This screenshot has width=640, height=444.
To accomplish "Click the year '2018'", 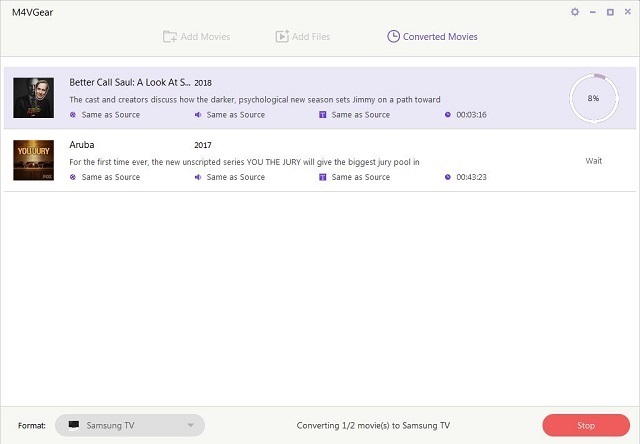I will pyautogui.click(x=203, y=83).
